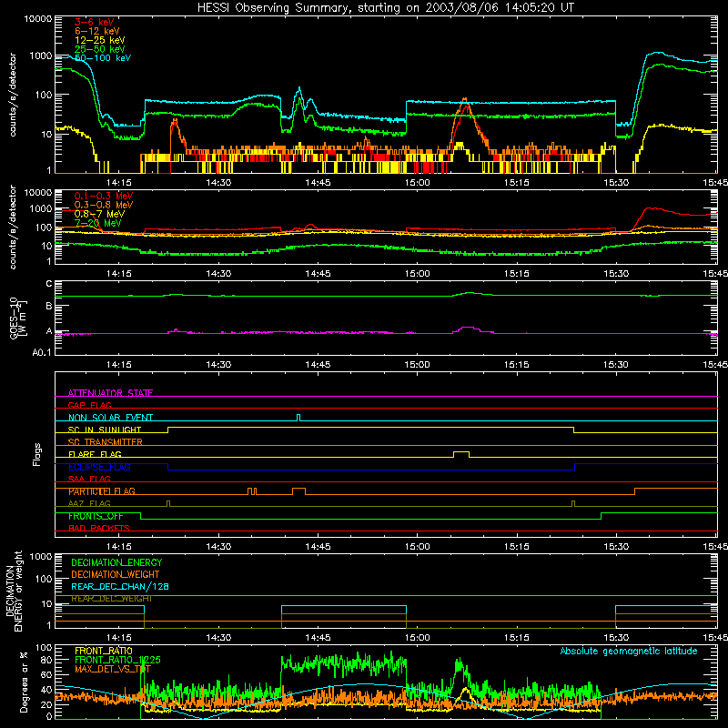The image size is (728, 728).
Task: Select the MAX_DET_VS_TOT legend label
Action: pos(112,669)
